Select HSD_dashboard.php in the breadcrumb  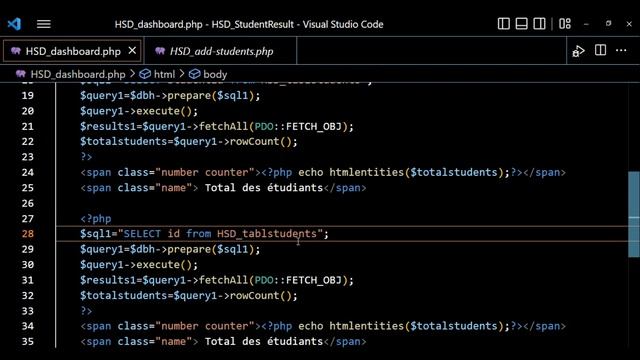(x=78, y=74)
